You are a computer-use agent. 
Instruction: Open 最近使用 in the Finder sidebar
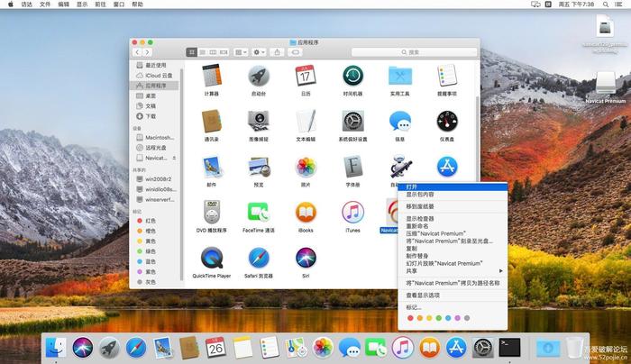(155, 65)
